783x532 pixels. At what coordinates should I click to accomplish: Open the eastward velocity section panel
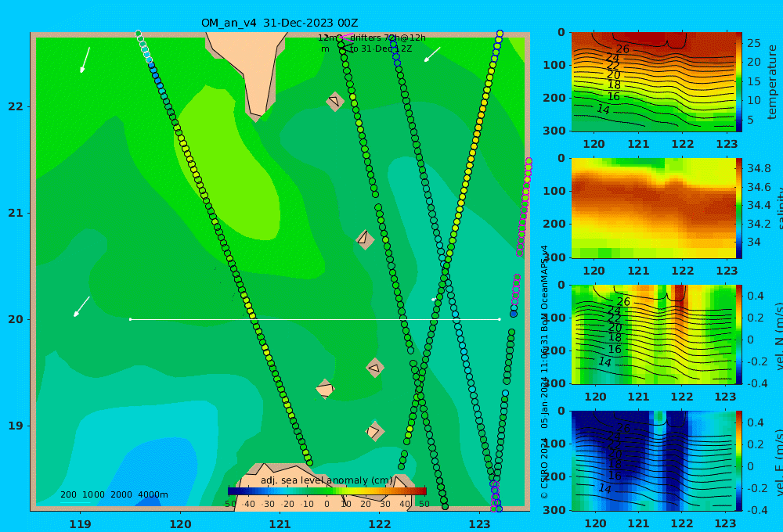[x=654, y=461]
